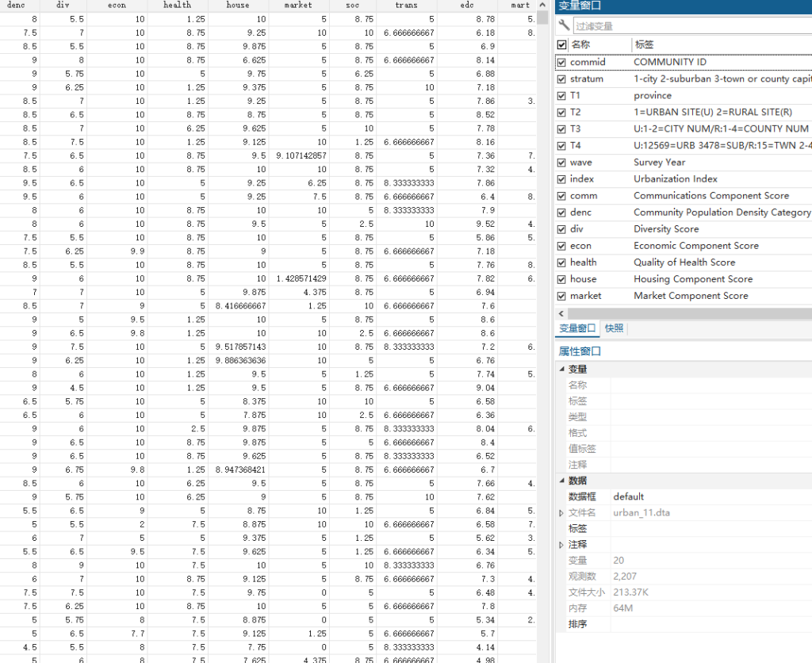This screenshot has height=663, width=812.
Task: Click the wrench filter options icon
Action: pos(564,25)
